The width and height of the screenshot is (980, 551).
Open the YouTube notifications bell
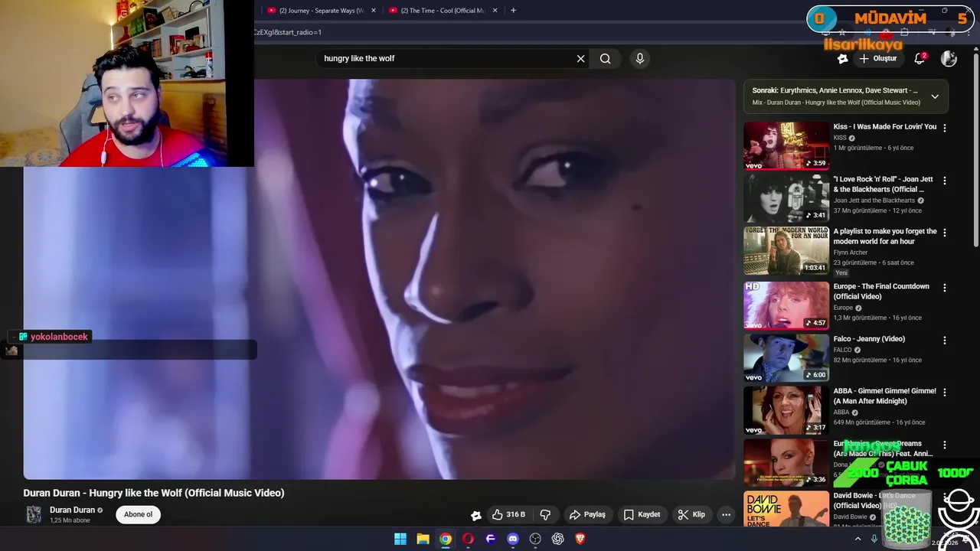(920, 58)
